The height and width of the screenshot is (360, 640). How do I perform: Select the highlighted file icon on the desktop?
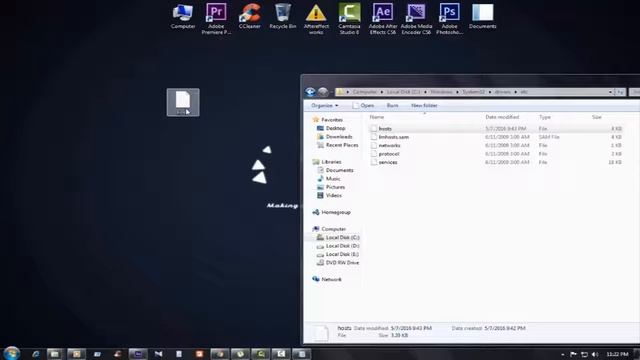(183, 102)
